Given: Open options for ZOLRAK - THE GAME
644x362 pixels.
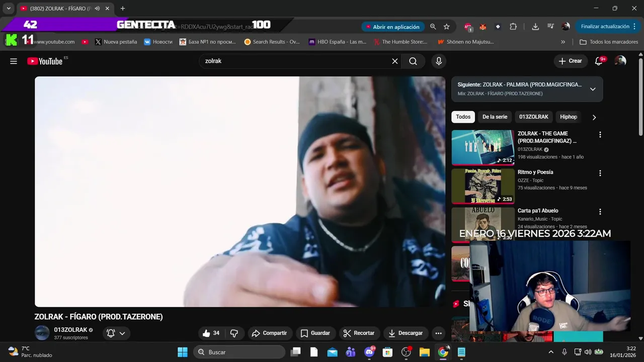Looking at the screenshot, I should coord(600,135).
